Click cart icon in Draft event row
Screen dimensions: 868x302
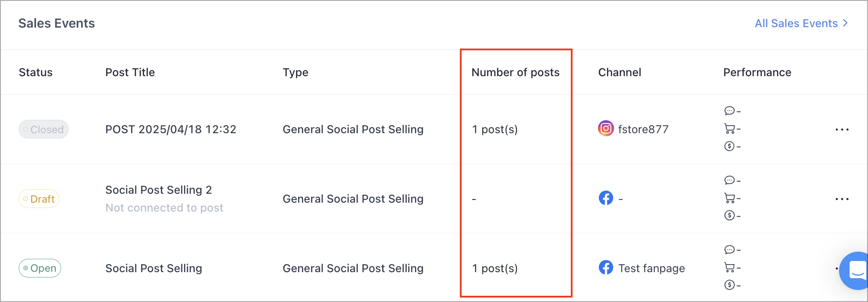[x=729, y=198]
